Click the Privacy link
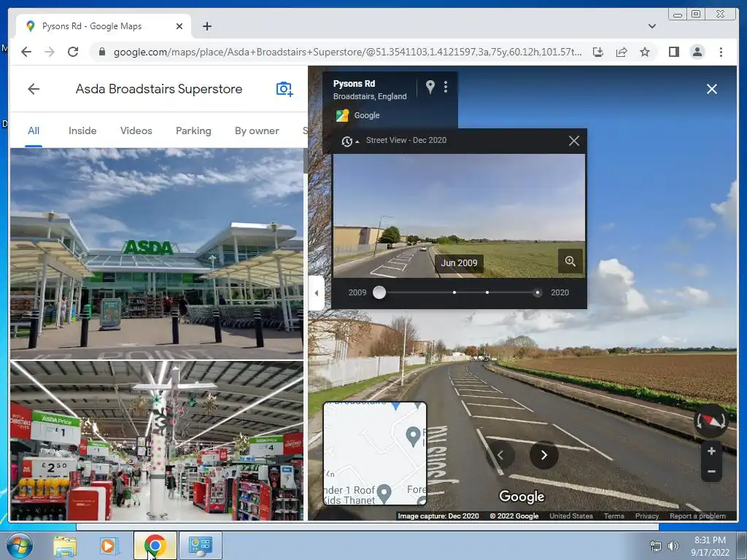Viewport: 747px width, 560px height. (x=646, y=516)
